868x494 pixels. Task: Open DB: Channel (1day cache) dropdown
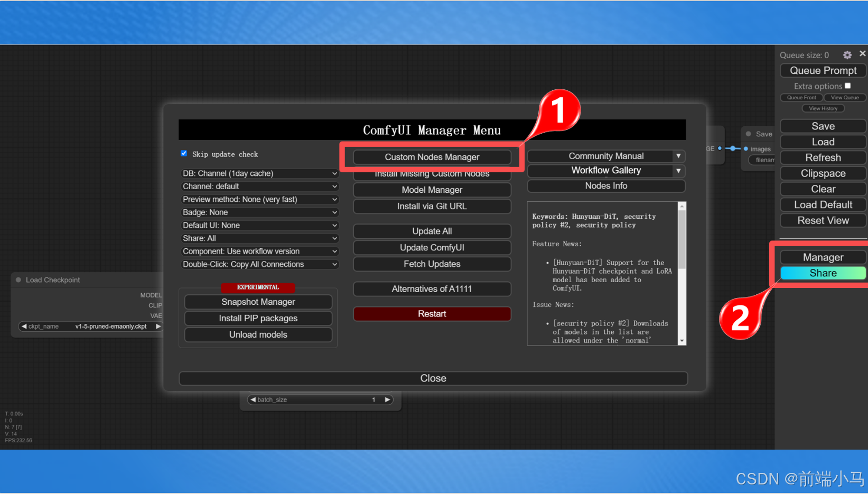tap(259, 173)
